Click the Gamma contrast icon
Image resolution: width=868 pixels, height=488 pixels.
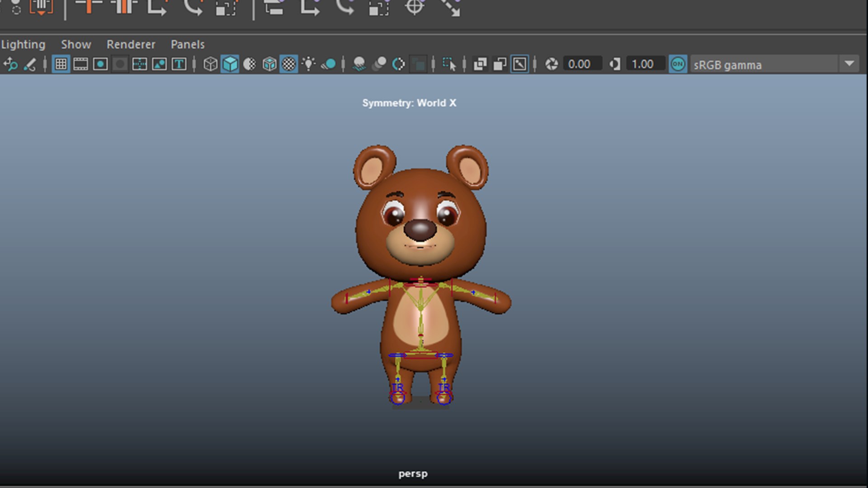click(614, 64)
